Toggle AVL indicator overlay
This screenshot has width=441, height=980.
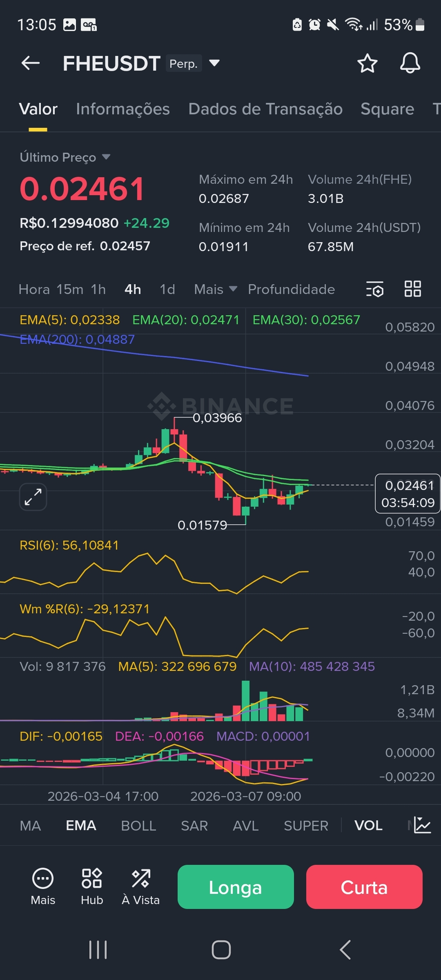[246, 826]
